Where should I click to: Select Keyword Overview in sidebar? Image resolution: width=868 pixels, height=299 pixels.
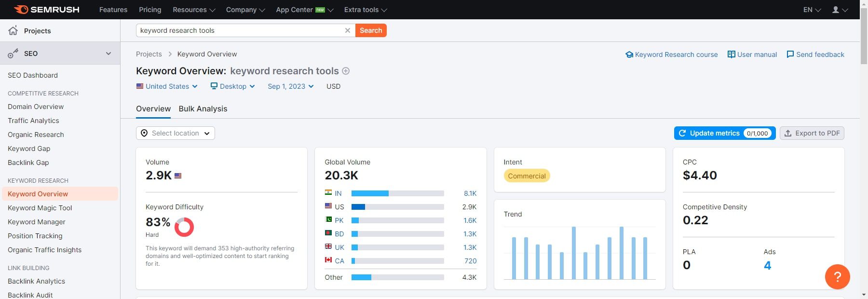(60, 194)
